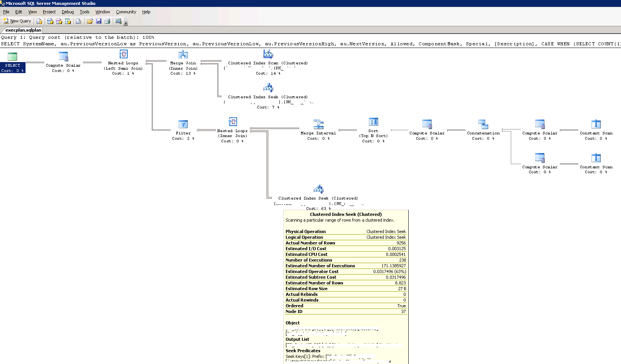Select the Clustered Index Scan icon
This screenshot has width=621, height=364.
[268, 54]
